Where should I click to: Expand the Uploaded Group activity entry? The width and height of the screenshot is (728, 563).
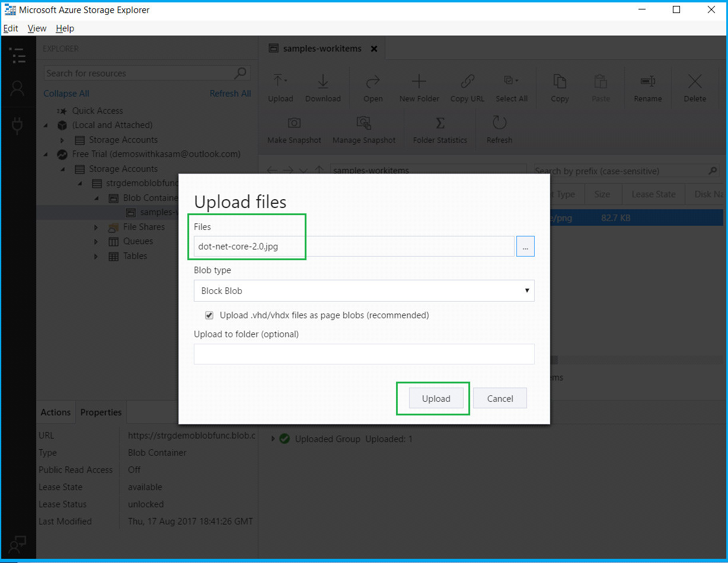(273, 439)
